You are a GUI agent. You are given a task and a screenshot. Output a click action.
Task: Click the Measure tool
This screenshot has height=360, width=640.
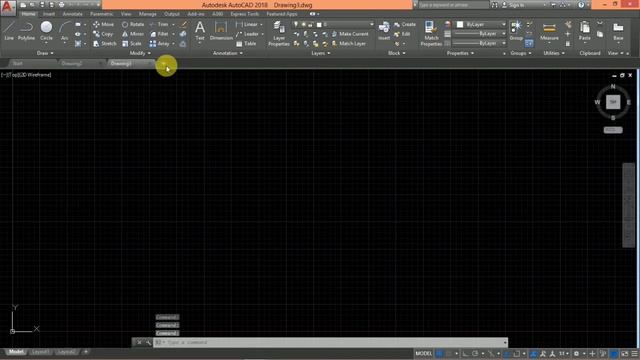[549, 32]
